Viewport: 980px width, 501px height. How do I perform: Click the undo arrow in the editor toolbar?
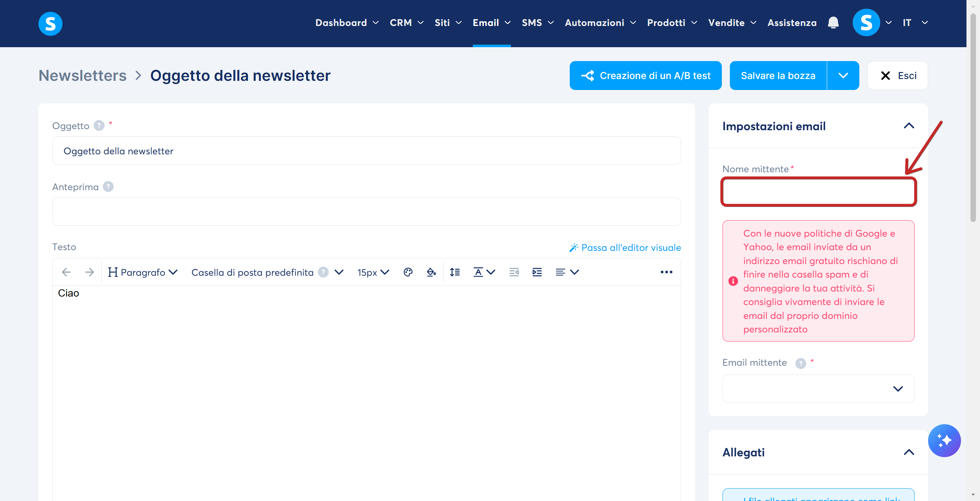[66, 272]
